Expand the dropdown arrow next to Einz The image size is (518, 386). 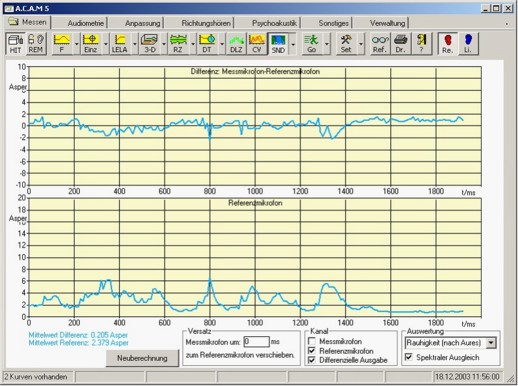tap(105, 44)
